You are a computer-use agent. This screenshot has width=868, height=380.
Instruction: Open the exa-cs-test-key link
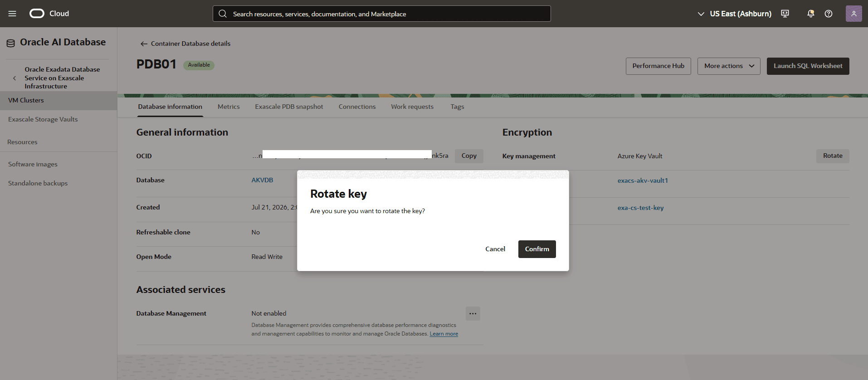click(640, 208)
